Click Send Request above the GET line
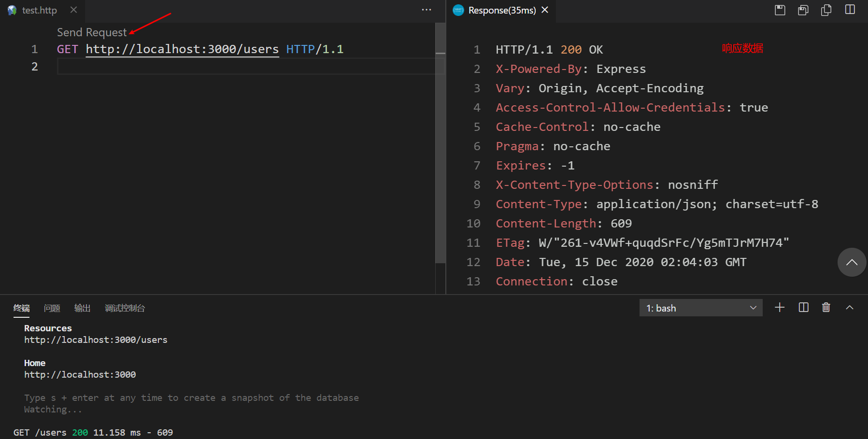Image resolution: width=868 pixels, height=439 pixels. coord(92,32)
